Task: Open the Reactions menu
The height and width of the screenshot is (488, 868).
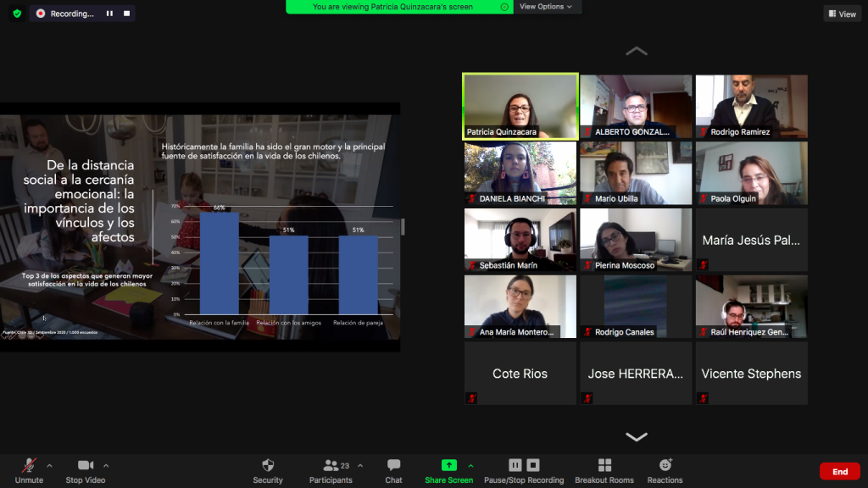Action: pyautogui.click(x=665, y=466)
